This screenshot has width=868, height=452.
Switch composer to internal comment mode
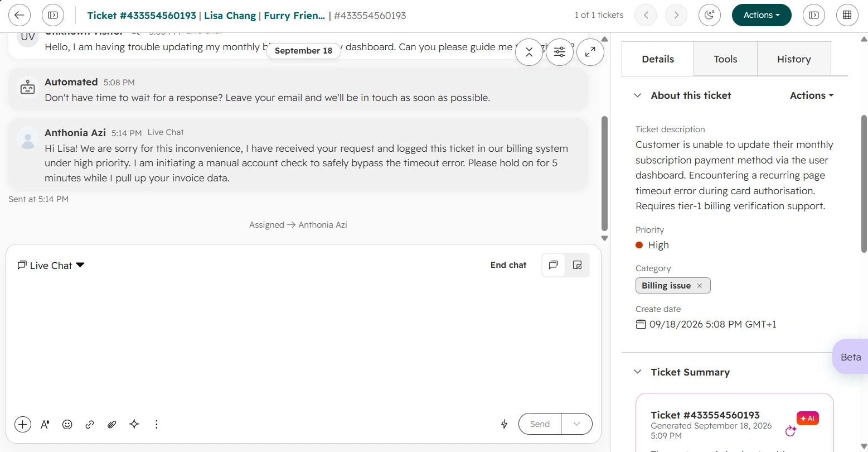578,265
